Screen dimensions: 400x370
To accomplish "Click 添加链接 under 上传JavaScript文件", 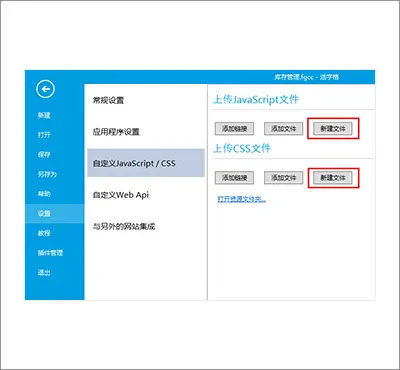I will [x=234, y=129].
